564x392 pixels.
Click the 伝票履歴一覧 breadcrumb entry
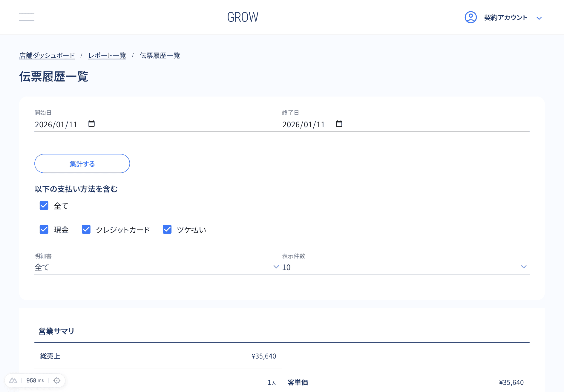pyautogui.click(x=160, y=55)
